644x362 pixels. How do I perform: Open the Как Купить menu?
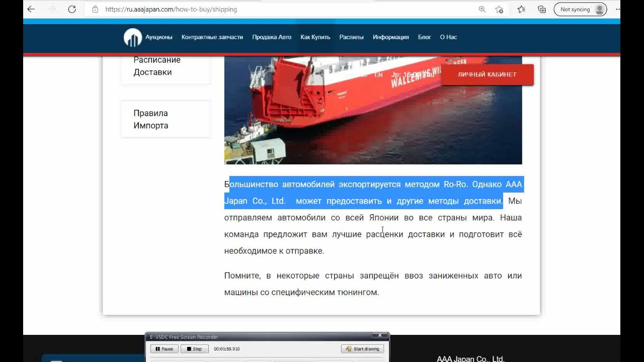[x=315, y=37]
